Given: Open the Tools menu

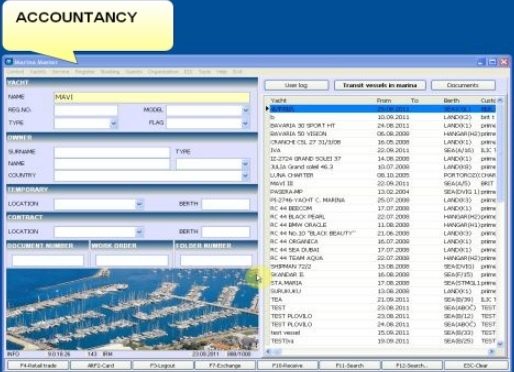Looking at the screenshot, I should (204, 72).
